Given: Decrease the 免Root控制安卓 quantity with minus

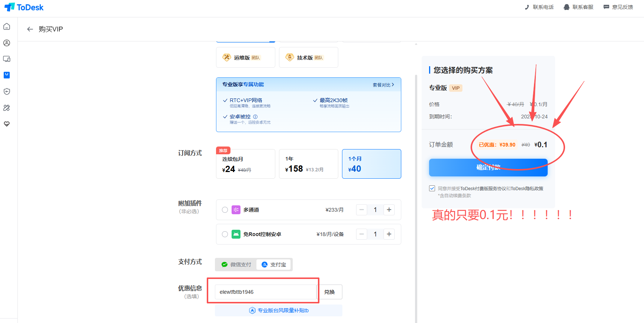Looking at the screenshot, I should pyautogui.click(x=362, y=234).
